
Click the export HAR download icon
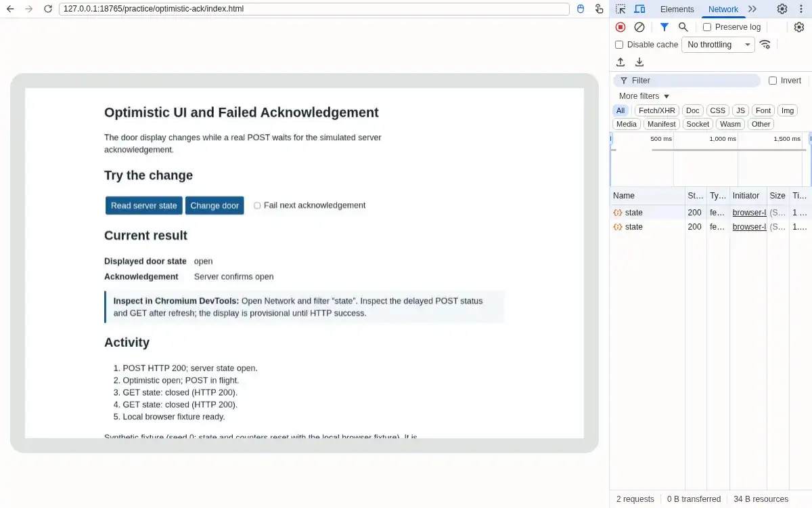pos(639,62)
